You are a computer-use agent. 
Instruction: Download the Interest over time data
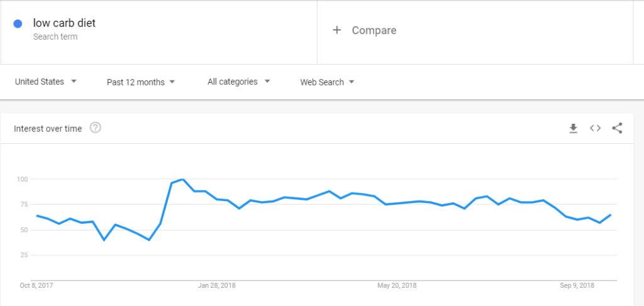(573, 128)
